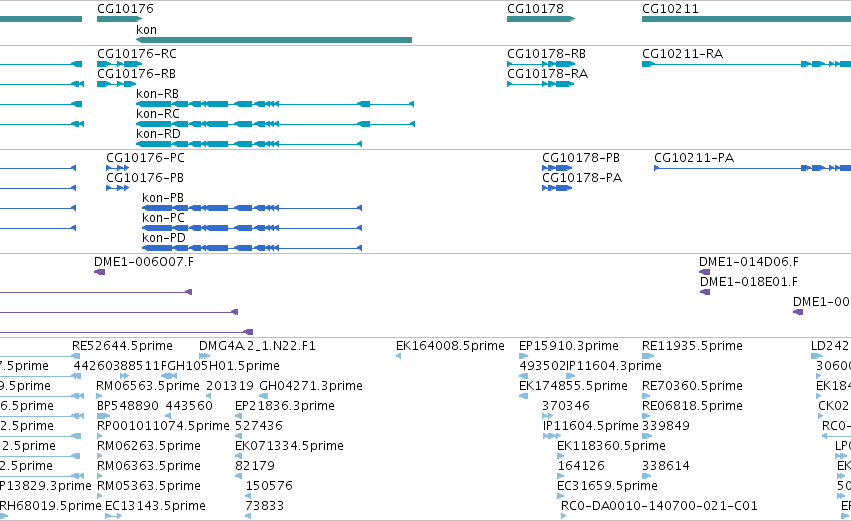This screenshot has width=851, height=521.
Task: Select the EK118360.5prime label
Action: pyautogui.click(x=611, y=446)
